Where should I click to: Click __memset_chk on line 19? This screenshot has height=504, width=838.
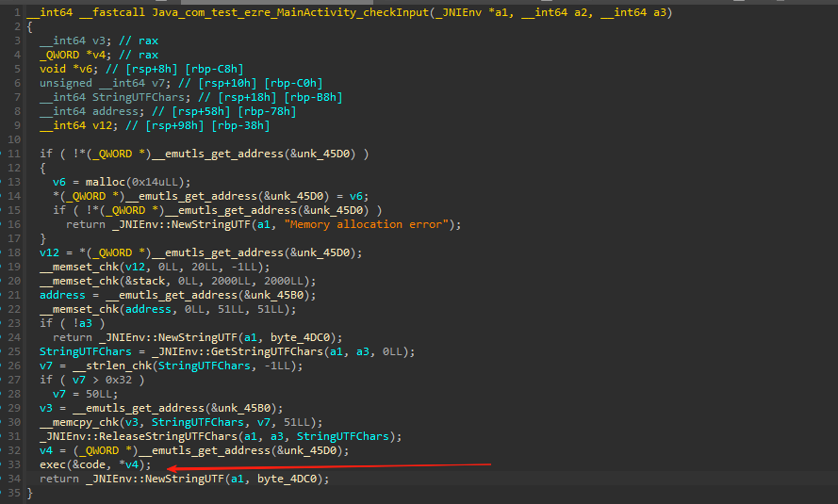[79, 267]
